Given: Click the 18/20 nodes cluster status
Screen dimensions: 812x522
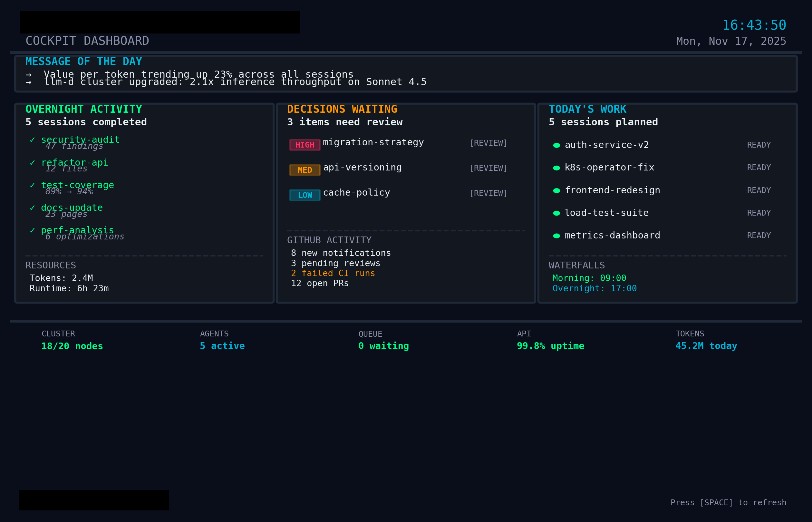Looking at the screenshot, I should (72, 346).
